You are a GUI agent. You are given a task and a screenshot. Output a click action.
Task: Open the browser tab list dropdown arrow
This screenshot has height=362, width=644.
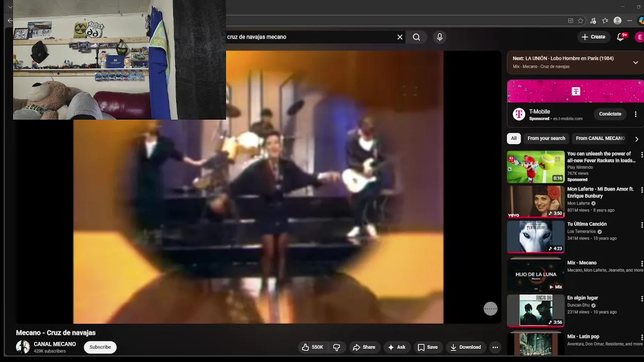click(10, 7)
